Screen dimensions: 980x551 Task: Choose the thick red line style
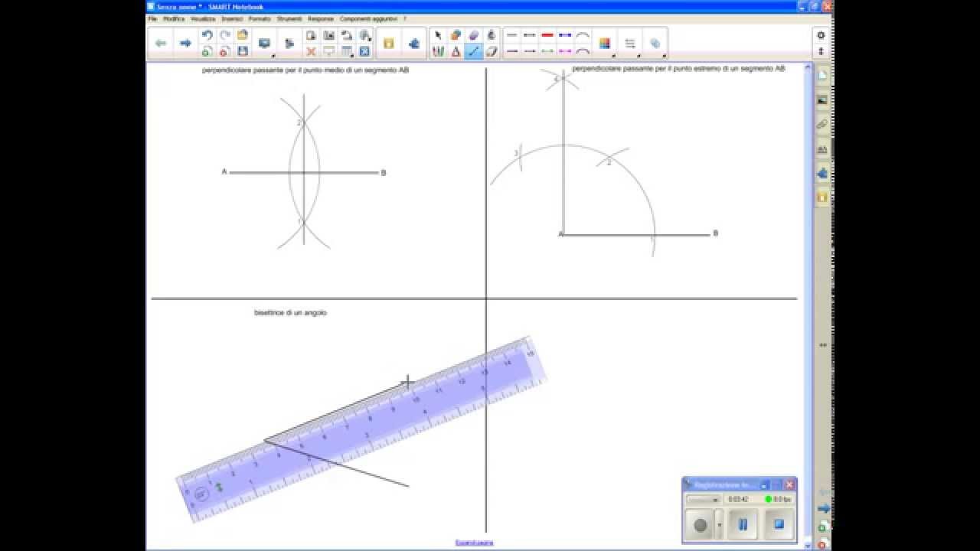point(547,35)
